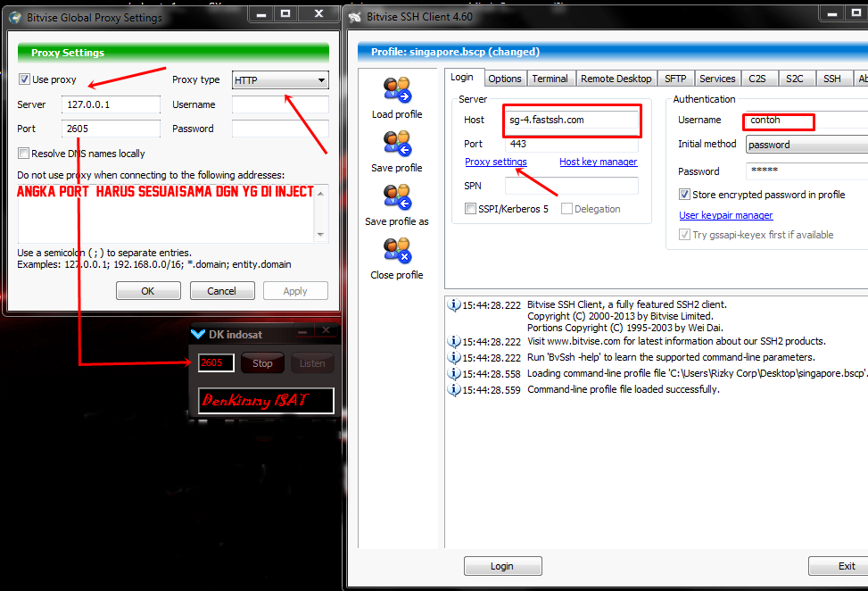This screenshot has height=591, width=868.
Task: Click the Stop button in DK indosat
Action: [262, 362]
